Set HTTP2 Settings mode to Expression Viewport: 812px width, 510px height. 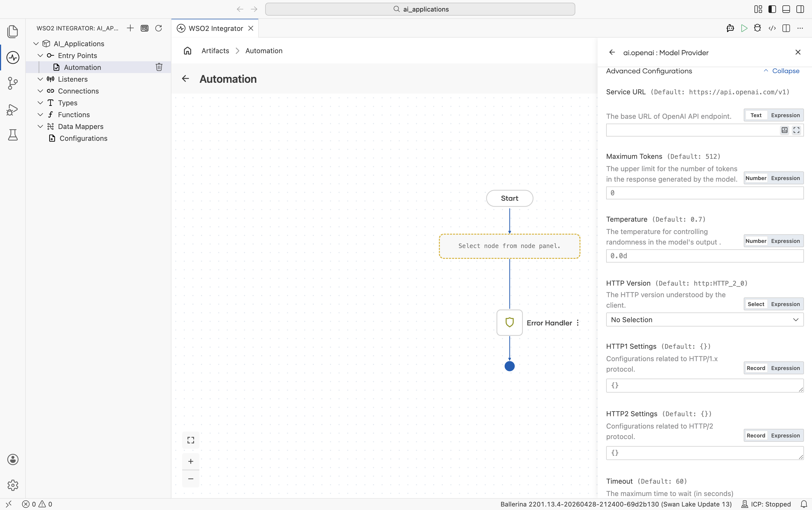(x=785, y=436)
